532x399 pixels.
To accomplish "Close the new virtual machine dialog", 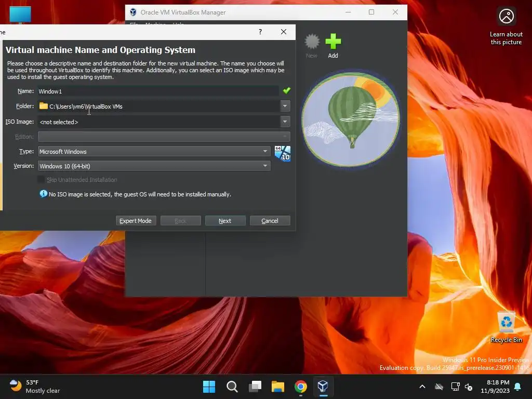I will click(x=284, y=32).
